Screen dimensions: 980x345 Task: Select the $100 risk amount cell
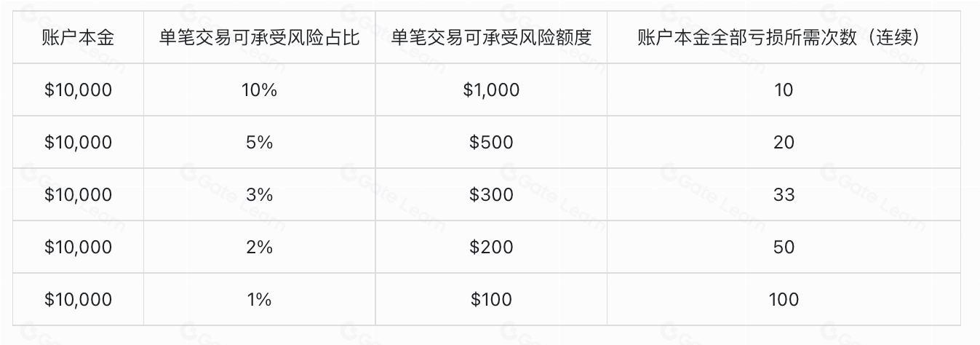click(x=491, y=299)
